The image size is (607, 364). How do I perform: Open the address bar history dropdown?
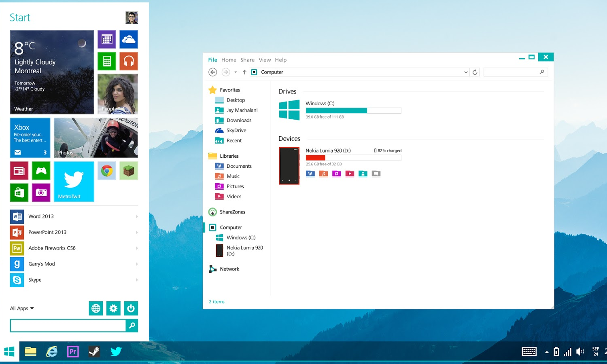tap(465, 72)
